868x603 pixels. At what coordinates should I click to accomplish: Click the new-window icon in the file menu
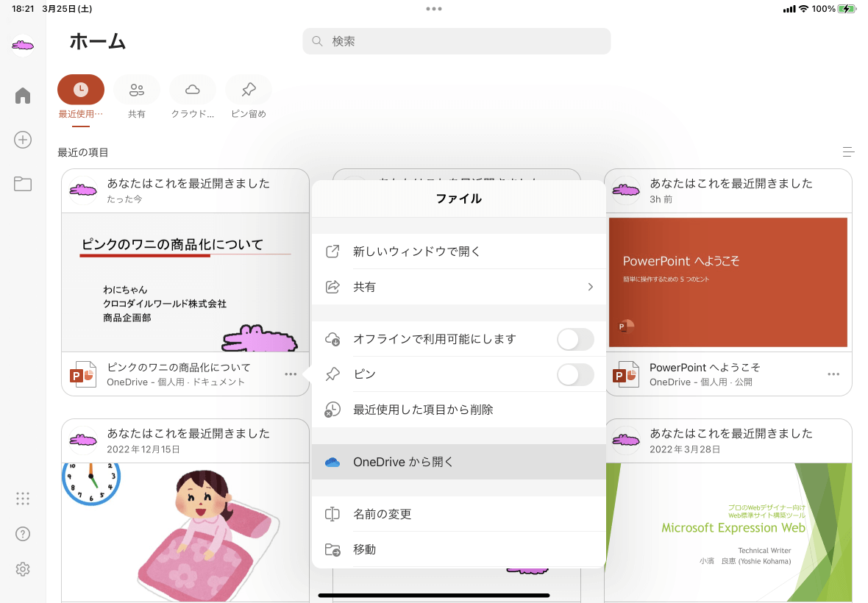click(332, 251)
